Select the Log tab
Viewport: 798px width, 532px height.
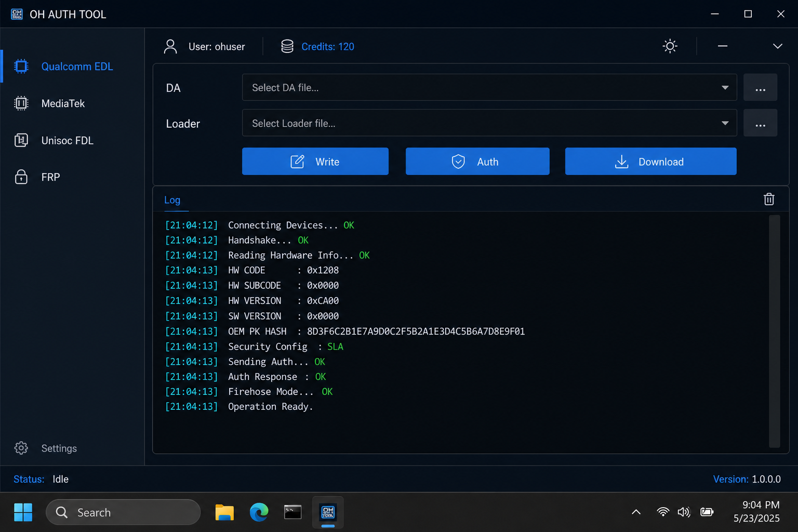[x=172, y=200]
